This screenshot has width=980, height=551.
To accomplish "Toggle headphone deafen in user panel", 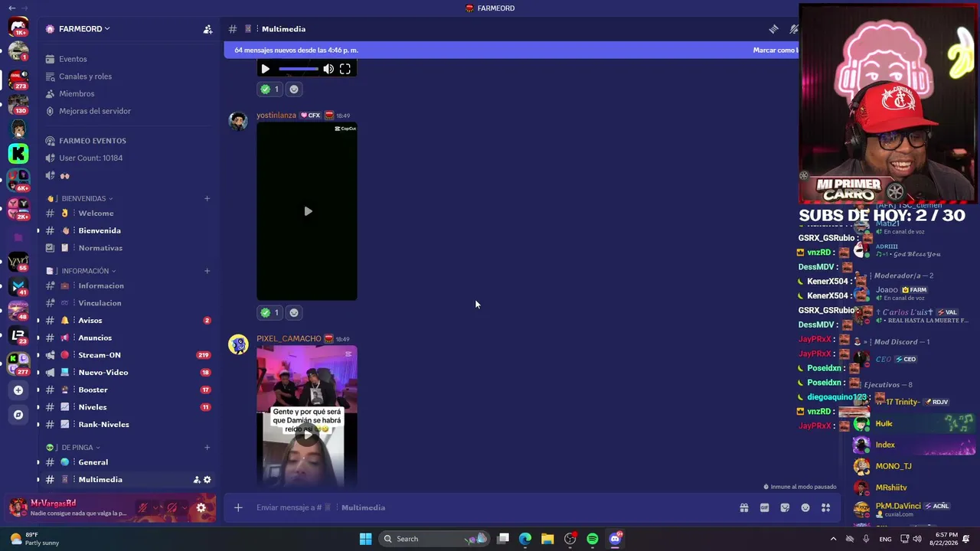I will click(172, 507).
